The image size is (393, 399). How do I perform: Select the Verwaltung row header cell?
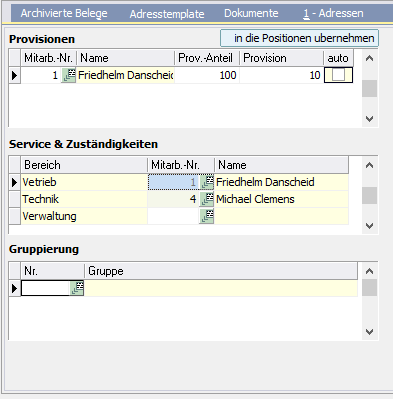(14, 216)
